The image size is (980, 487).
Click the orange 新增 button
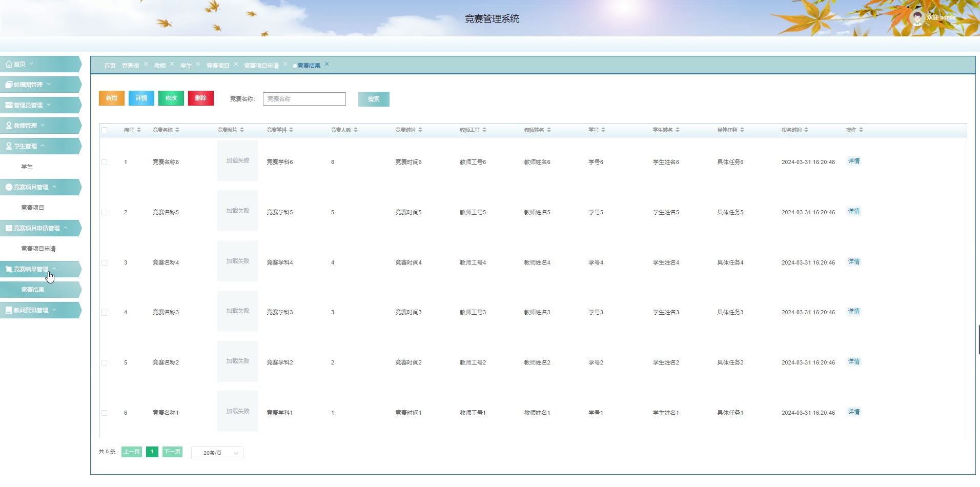[x=112, y=98]
